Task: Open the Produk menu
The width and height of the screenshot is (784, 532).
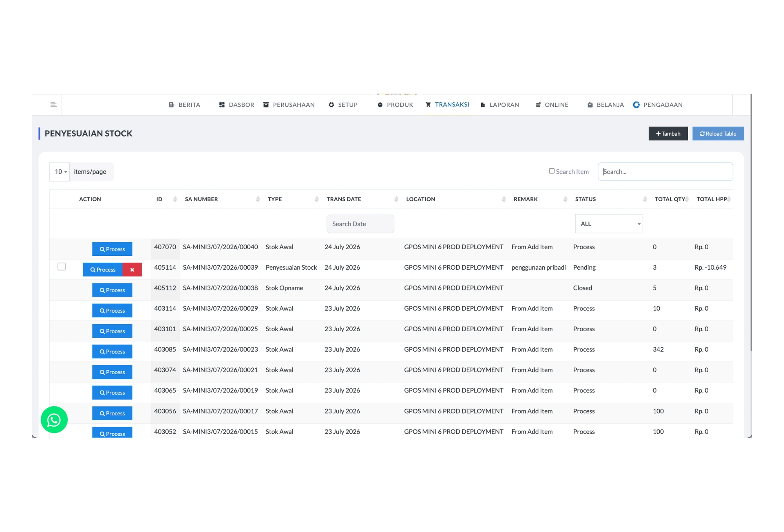Action: tap(395, 105)
